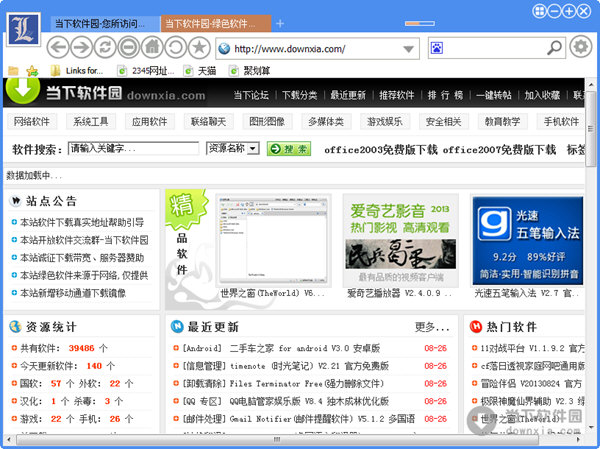Image resolution: width=600 pixels, height=449 pixels.
Task: Open the office2007免费版下载 link
Action: click(499, 150)
